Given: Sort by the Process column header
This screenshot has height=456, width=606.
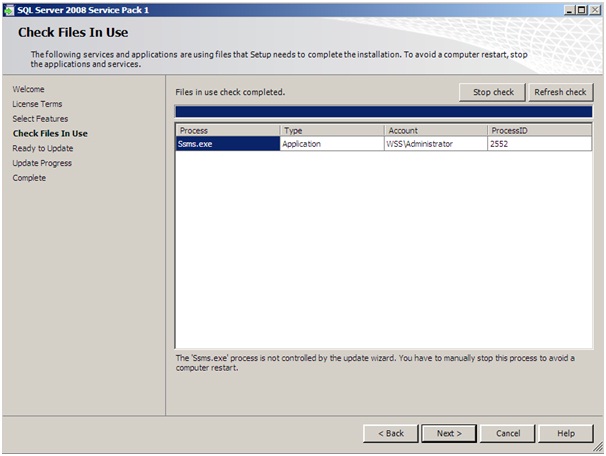Looking at the screenshot, I should [x=228, y=131].
